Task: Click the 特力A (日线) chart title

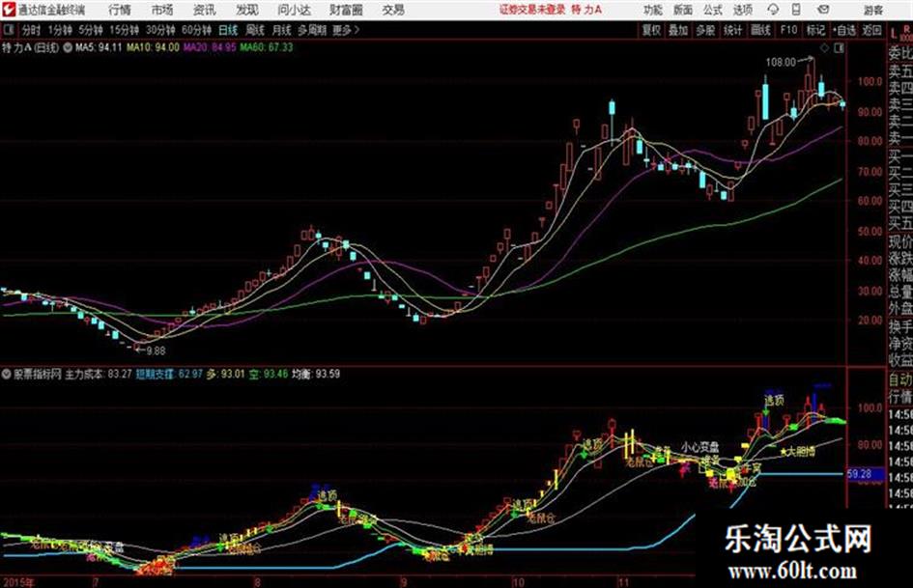Action: tap(30, 47)
